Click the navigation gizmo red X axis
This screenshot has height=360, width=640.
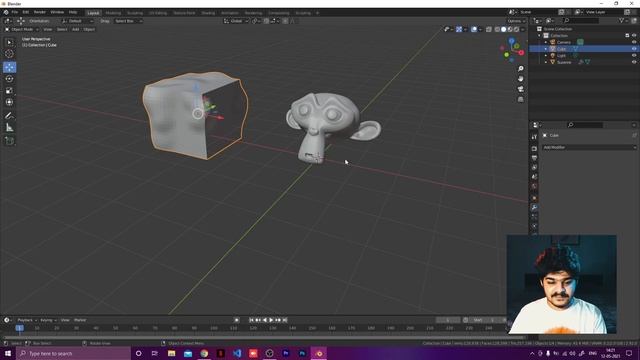522,52
